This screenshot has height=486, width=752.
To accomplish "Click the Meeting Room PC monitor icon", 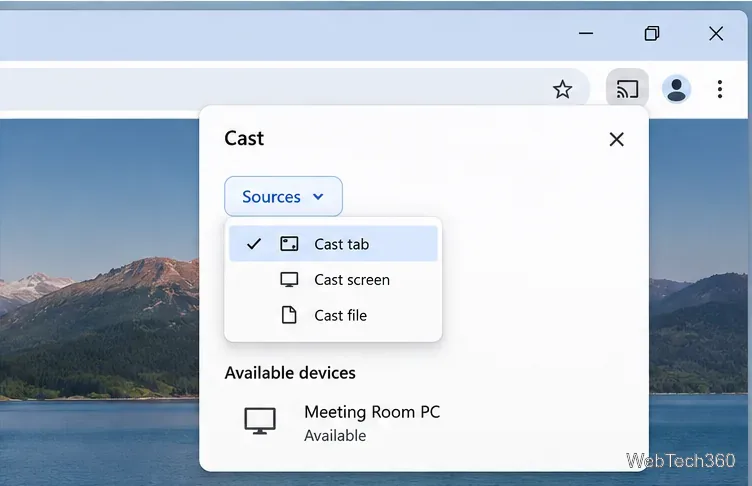I will pyautogui.click(x=260, y=421).
